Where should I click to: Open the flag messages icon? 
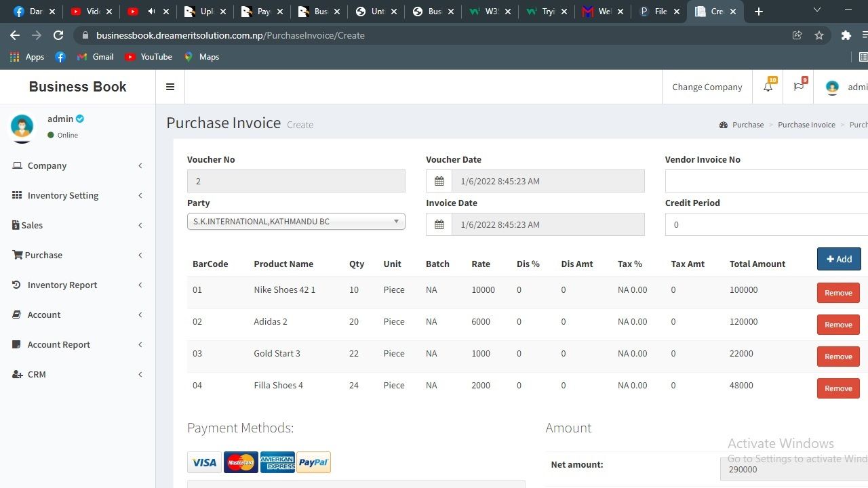[798, 87]
